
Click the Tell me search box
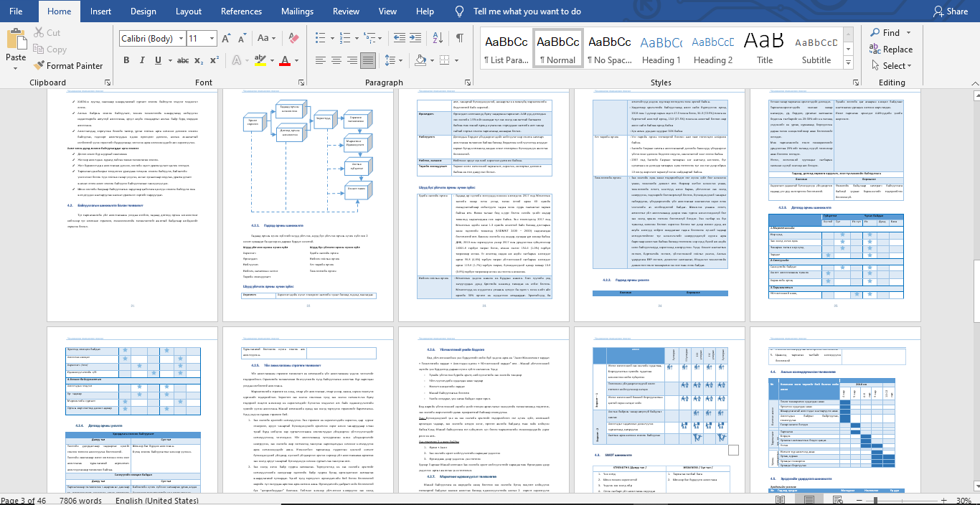click(527, 11)
